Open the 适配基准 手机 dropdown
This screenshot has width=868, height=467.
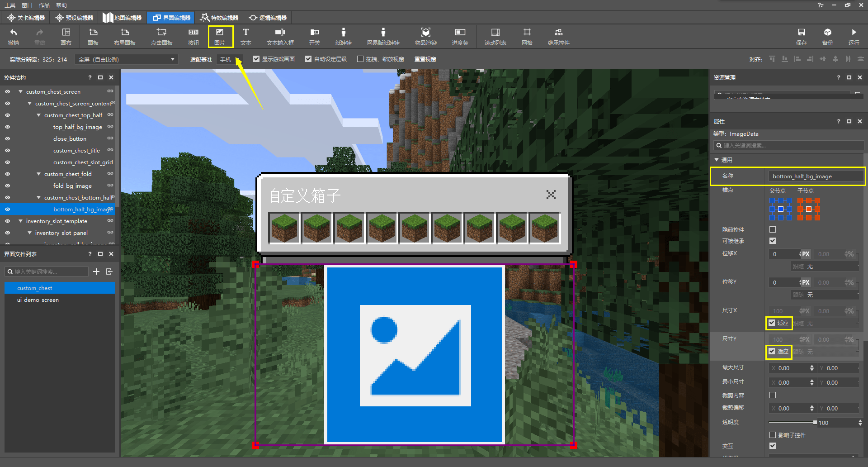click(230, 59)
